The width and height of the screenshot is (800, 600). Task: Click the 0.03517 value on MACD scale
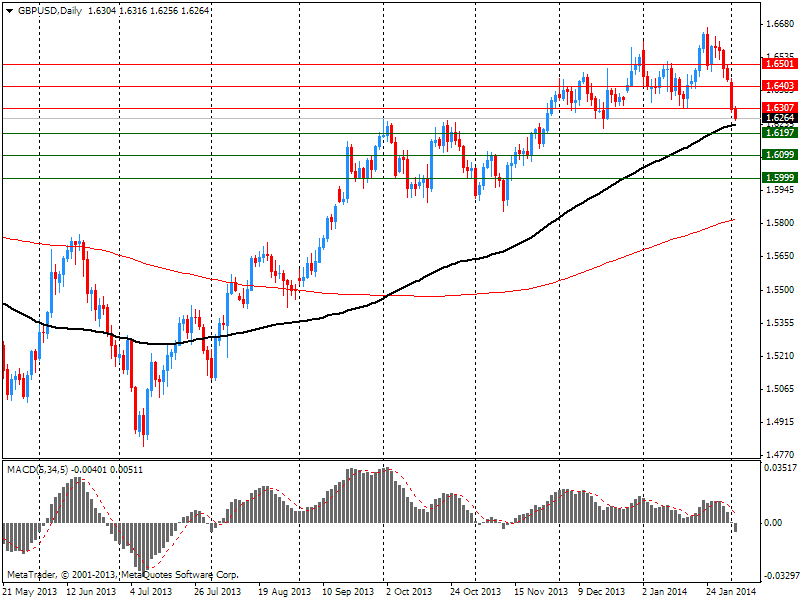click(780, 468)
